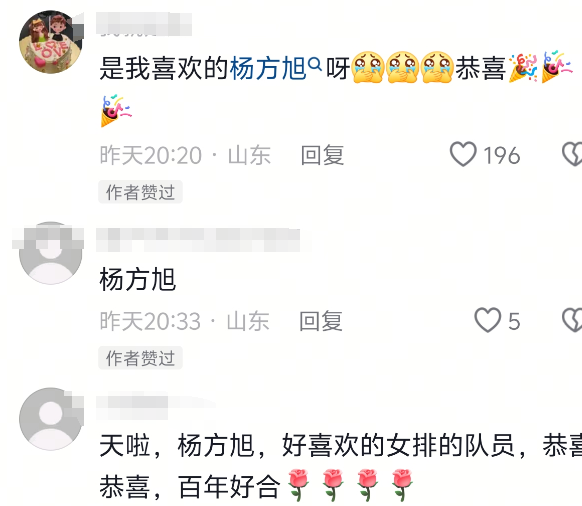Open the blurred username above 天啦 comment

pos(132,408)
